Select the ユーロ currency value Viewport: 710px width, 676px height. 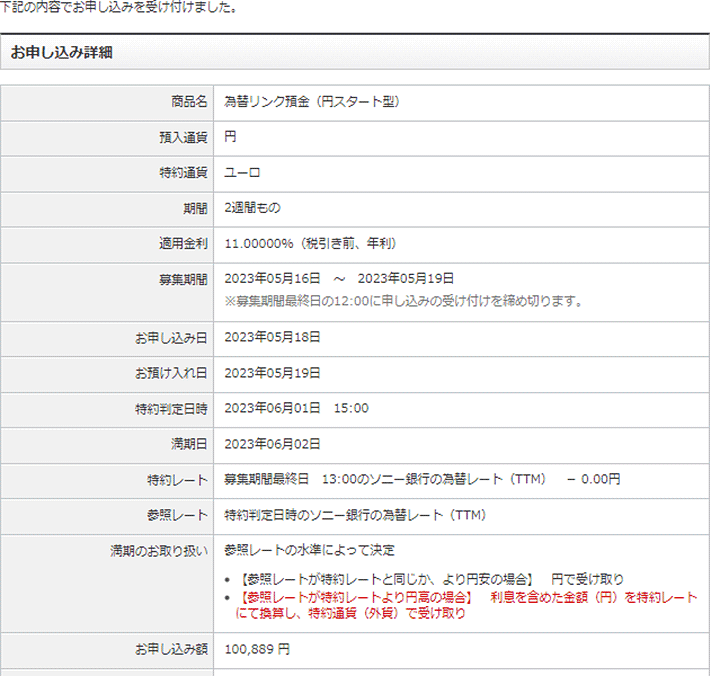pyautogui.click(x=242, y=173)
